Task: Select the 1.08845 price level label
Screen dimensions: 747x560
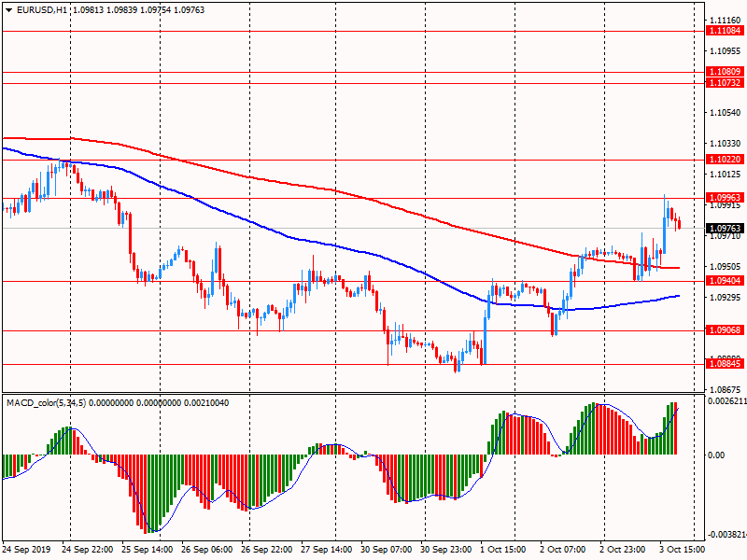Action: (726, 364)
